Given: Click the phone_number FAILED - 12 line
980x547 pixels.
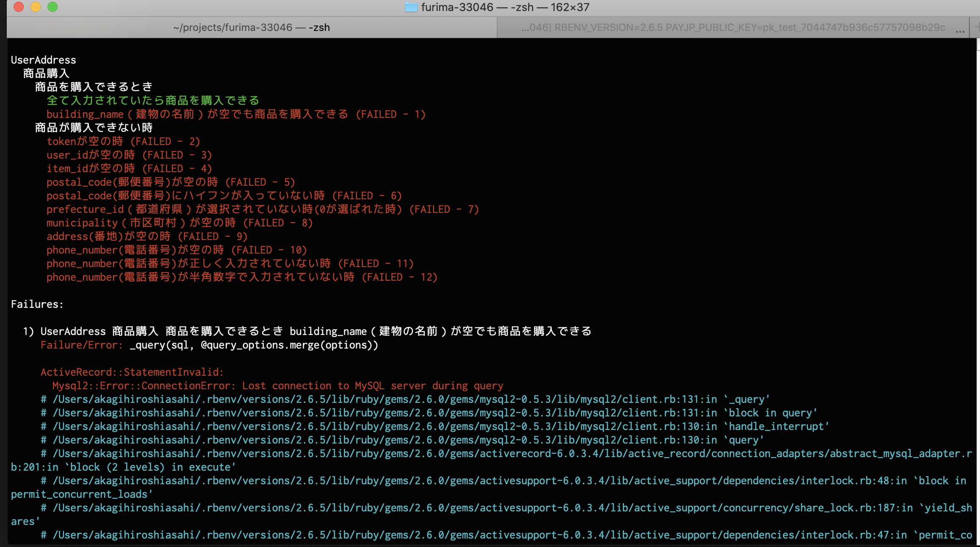Looking at the screenshot, I should [242, 277].
